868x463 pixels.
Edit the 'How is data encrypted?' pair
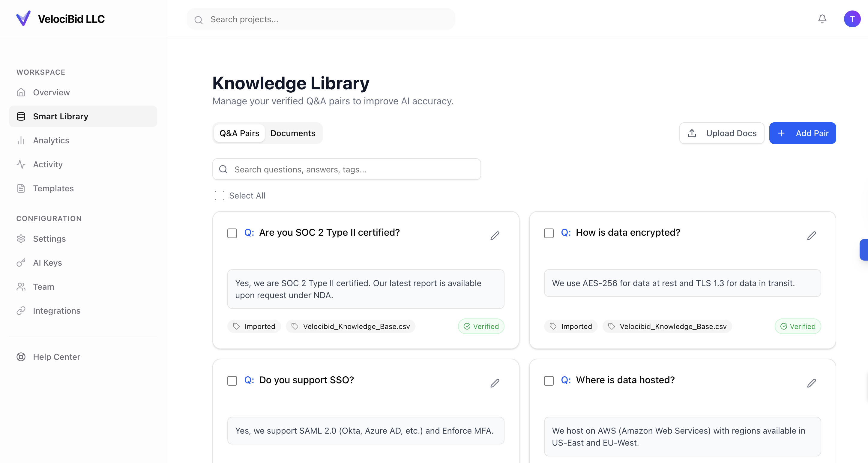(x=811, y=235)
